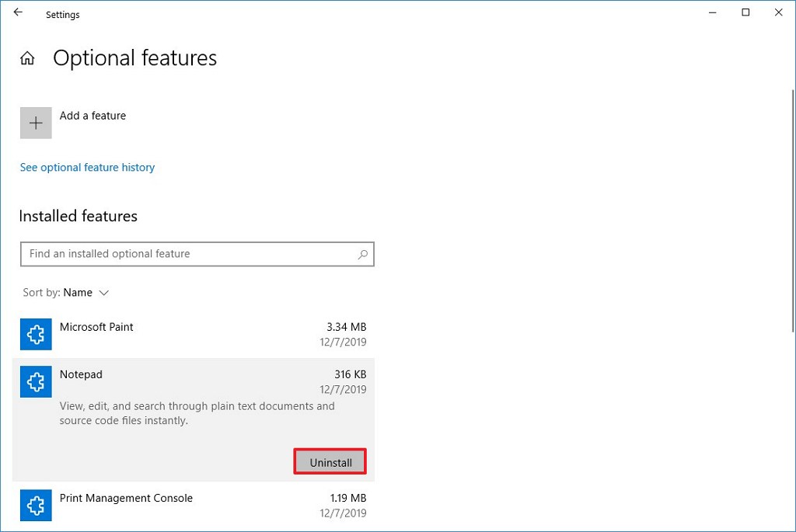Click the back arrow in Settings
796x532 pixels.
click(18, 13)
